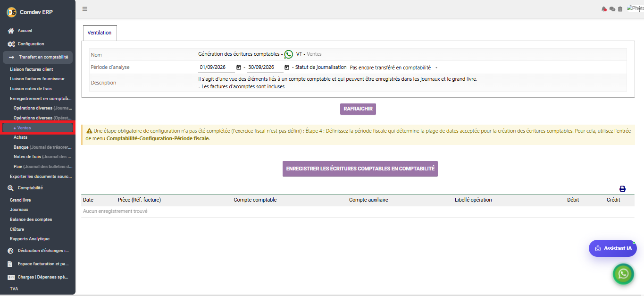
Task: Click Compte auxiliaire column header
Action: (x=368, y=200)
